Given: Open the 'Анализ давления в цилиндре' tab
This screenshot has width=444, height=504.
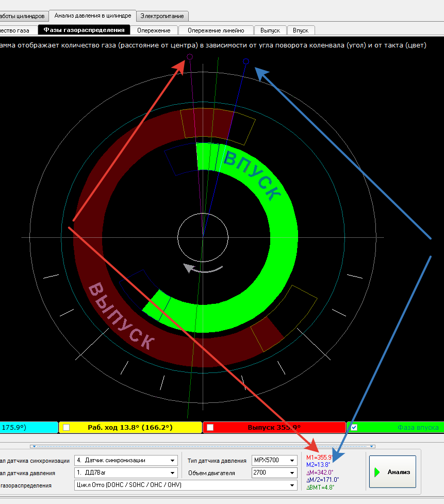Looking at the screenshot, I should point(92,15).
